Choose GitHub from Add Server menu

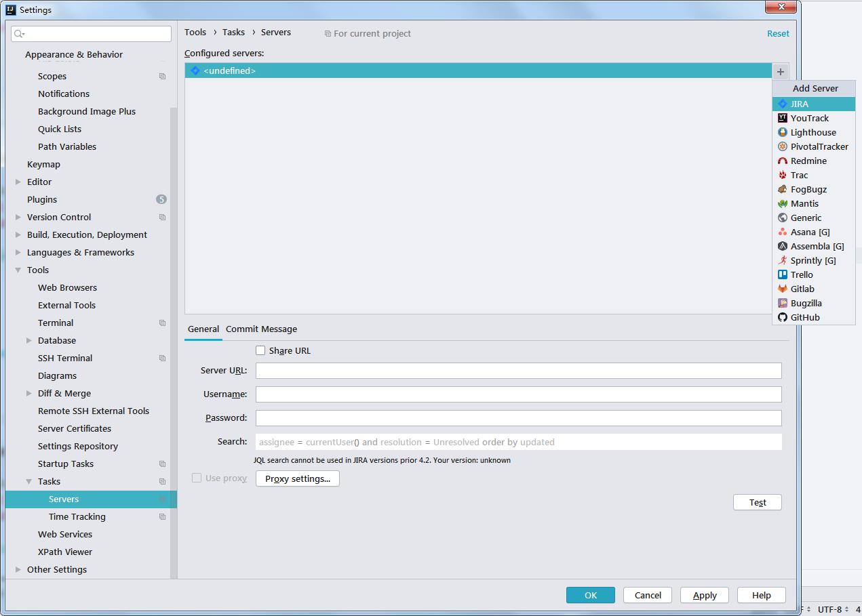(813, 317)
